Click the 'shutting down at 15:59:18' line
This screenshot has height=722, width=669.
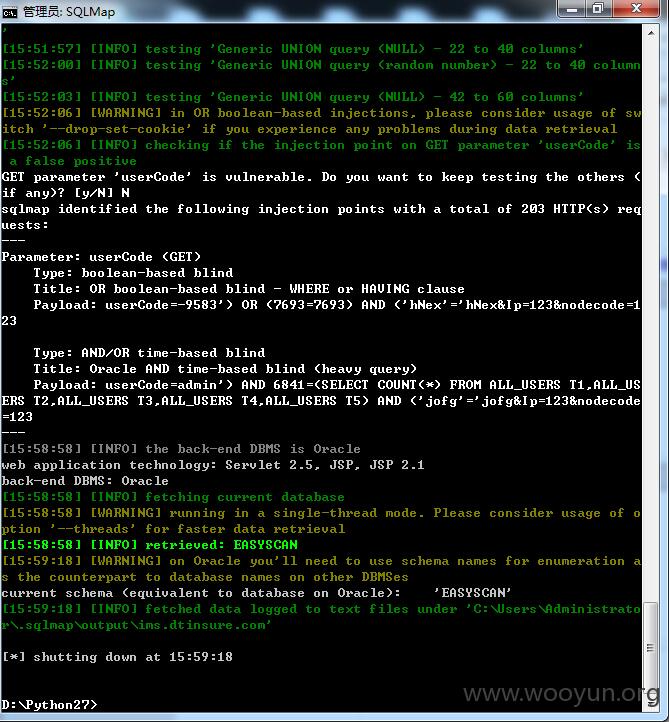(117, 657)
